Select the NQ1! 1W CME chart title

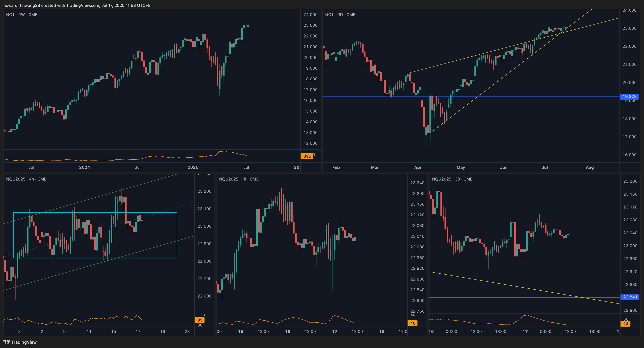point(22,14)
